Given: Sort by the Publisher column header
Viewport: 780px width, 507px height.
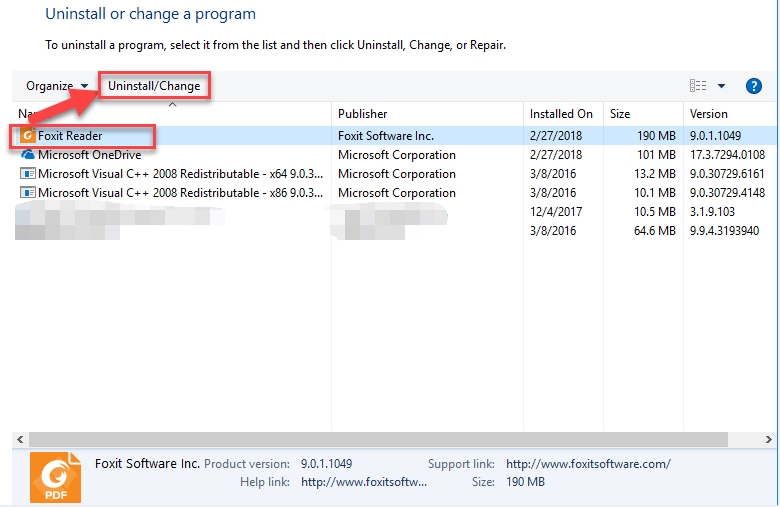Looking at the screenshot, I should click(x=362, y=114).
